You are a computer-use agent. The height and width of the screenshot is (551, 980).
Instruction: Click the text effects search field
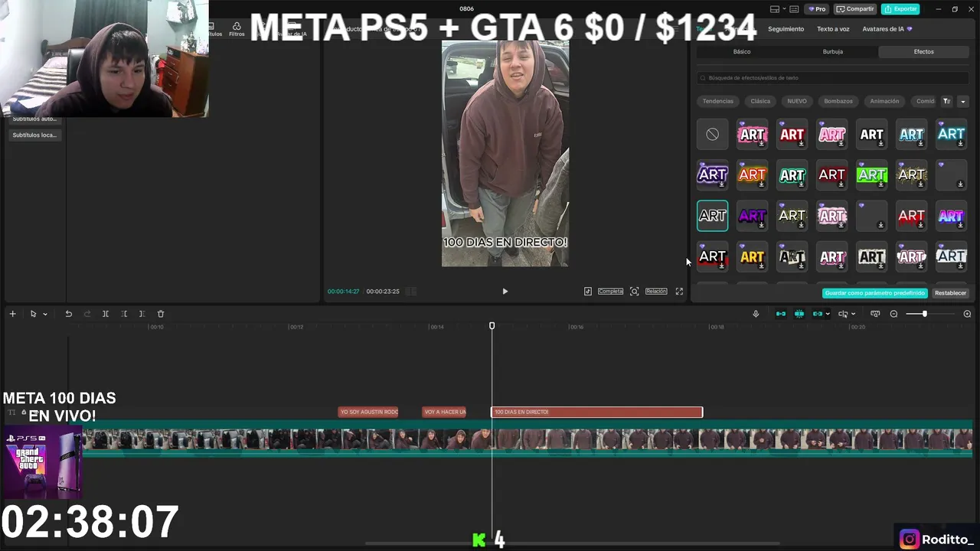pyautogui.click(x=833, y=78)
